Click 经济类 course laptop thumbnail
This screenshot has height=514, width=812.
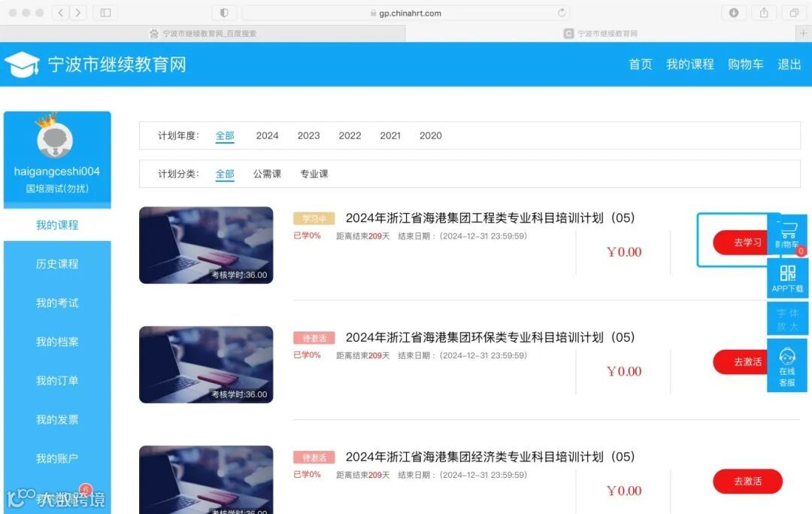click(x=206, y=479)
